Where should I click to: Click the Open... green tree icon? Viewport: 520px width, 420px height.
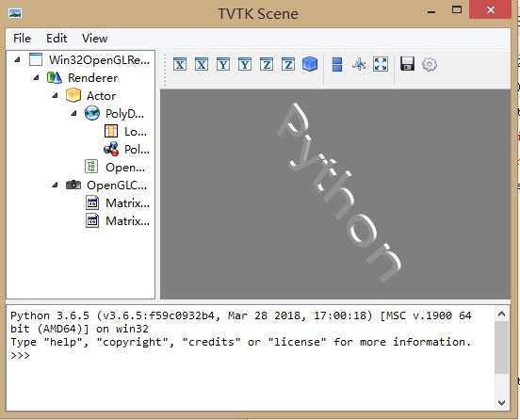pos(91,167)
